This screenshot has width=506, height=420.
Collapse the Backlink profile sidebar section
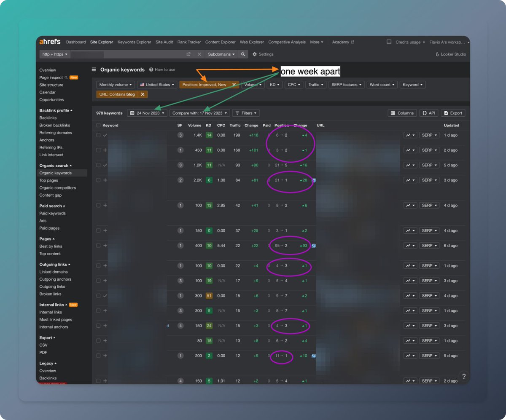click(56, 110)
